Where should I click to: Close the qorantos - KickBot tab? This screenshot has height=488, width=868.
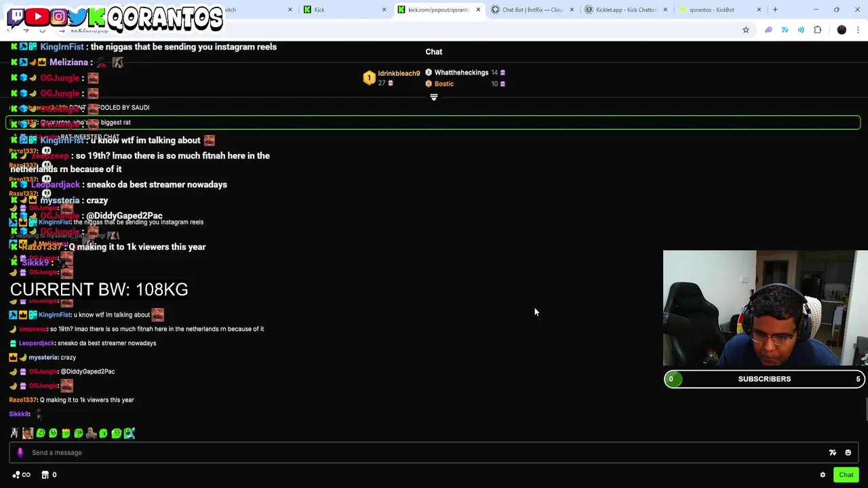point(759,9)
